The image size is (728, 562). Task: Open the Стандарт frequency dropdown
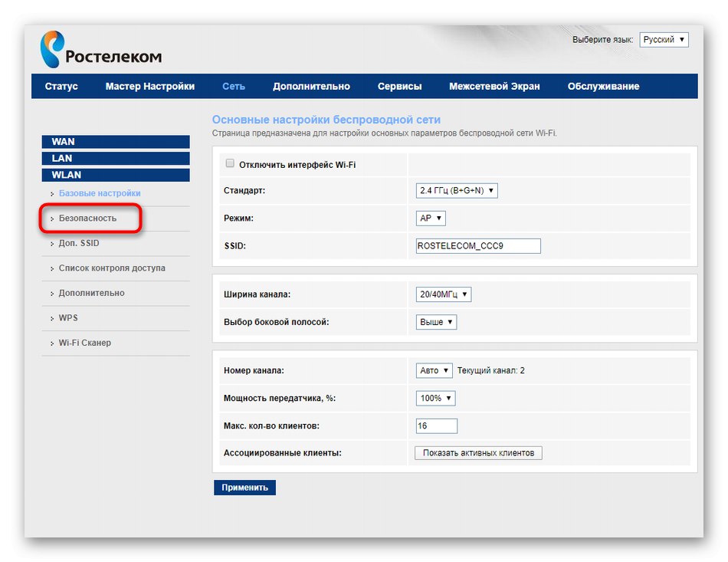456,191
